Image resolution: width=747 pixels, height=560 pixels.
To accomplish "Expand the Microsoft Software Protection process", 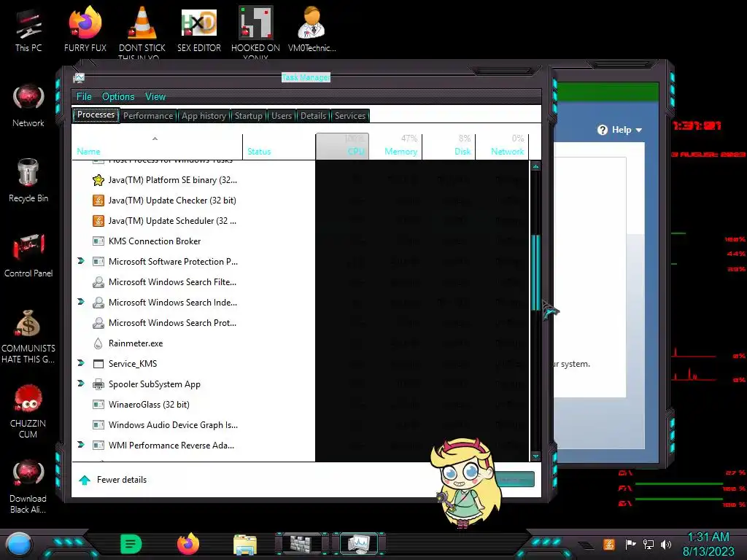I will click(81, 261).
